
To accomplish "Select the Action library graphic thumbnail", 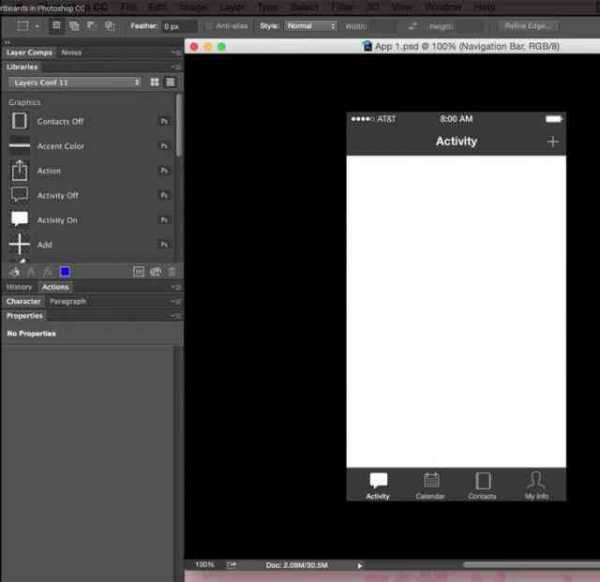I will pyautogui.click(x=19, y=171).
